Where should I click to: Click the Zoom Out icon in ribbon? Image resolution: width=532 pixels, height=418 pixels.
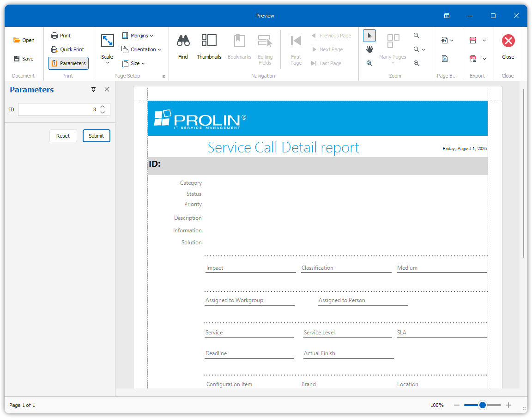pyautogui.click(x=417, y=36)
